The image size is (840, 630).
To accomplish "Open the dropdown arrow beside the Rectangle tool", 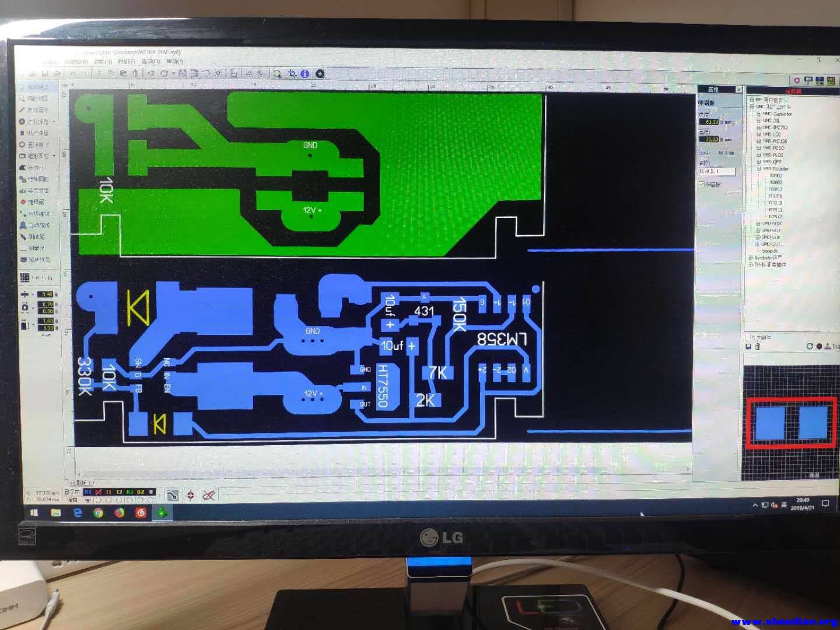I will (54, 156).
